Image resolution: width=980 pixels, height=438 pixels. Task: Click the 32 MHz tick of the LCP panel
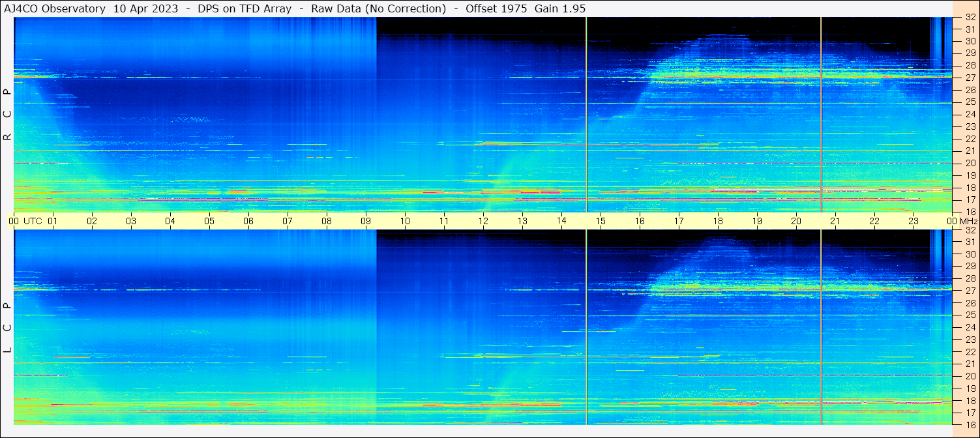click(x=970, y=230)
